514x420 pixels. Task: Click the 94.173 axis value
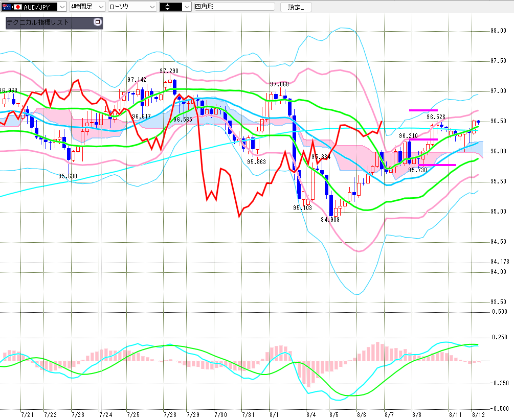click(x=500, y=262)
